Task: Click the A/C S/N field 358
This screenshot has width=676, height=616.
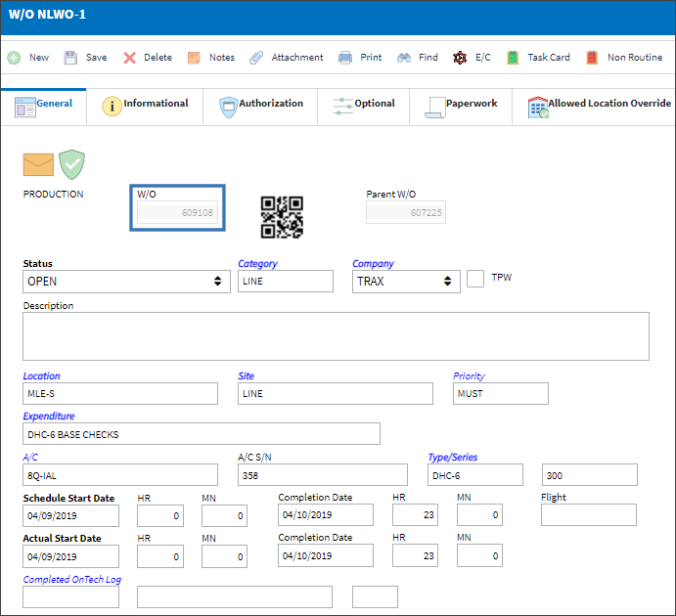Action: point(323,474)
